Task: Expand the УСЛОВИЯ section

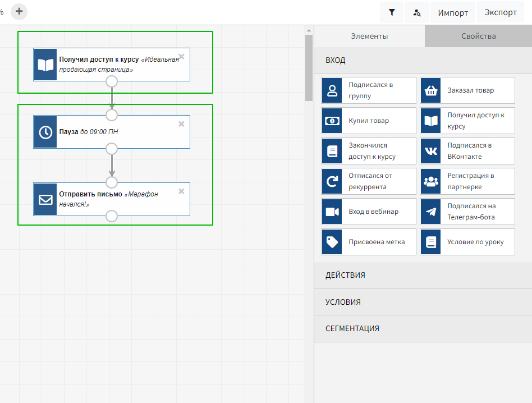Action: tap(423, 302)
